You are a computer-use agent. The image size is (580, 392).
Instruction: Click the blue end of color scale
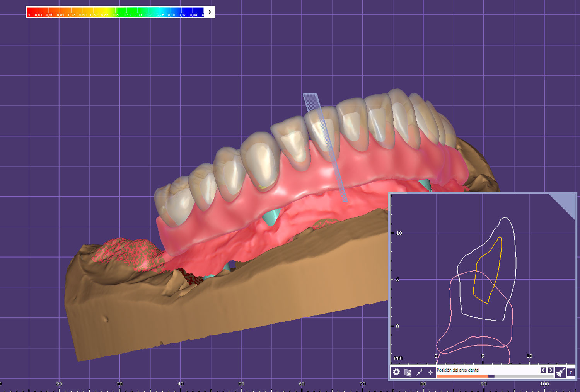click(x=198, y=11)
